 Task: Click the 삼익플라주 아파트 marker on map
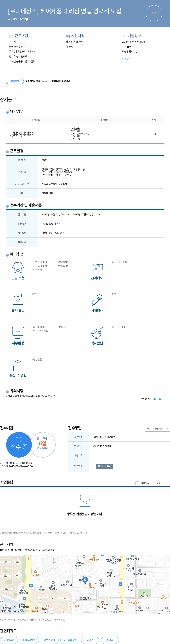[102, 602]
